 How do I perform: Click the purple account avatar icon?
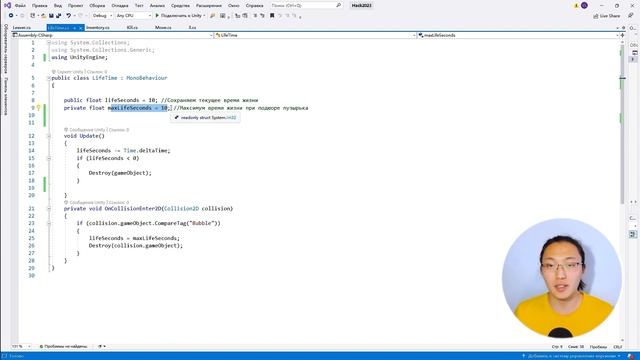(x=584, y=5)
